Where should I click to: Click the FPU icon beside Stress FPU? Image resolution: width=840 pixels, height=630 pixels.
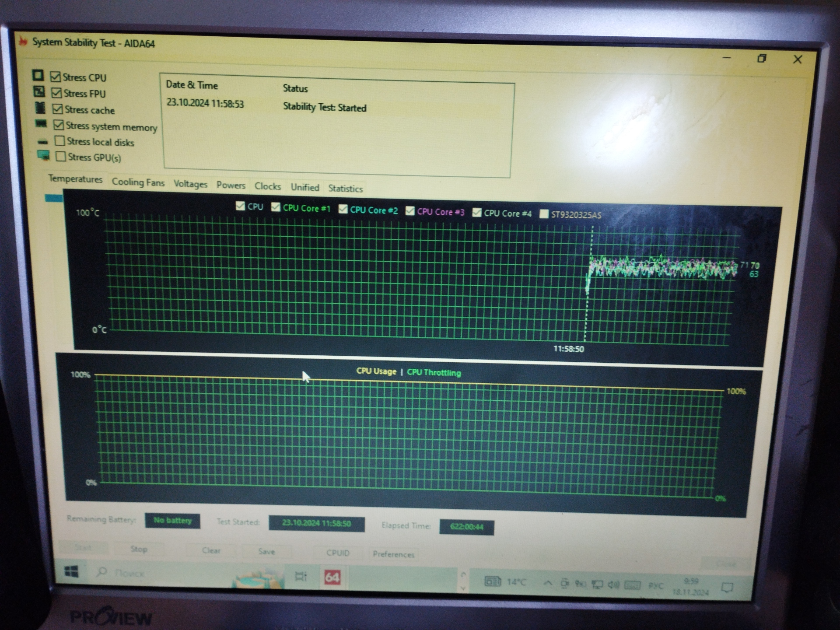click(x=39, y=91)
